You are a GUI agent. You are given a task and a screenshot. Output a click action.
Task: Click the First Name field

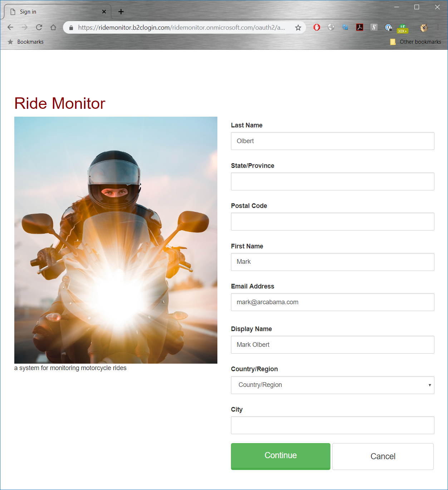pos(333,262)
